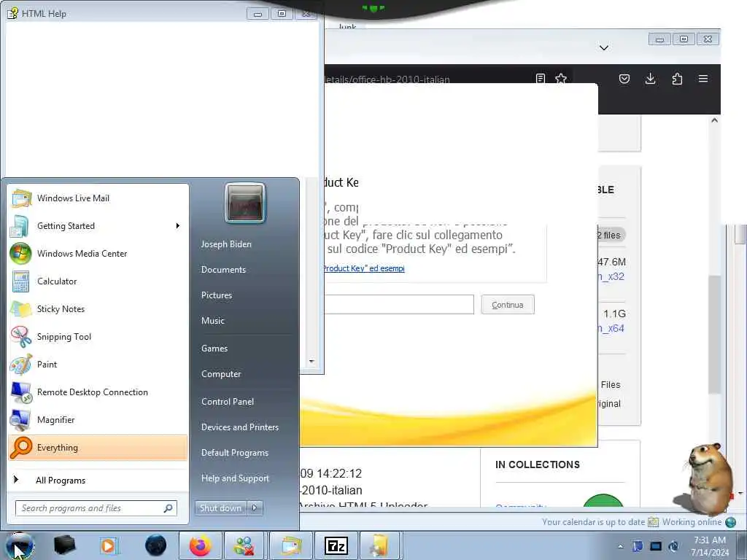
Task: Open Control Panel
Action: 228,402
